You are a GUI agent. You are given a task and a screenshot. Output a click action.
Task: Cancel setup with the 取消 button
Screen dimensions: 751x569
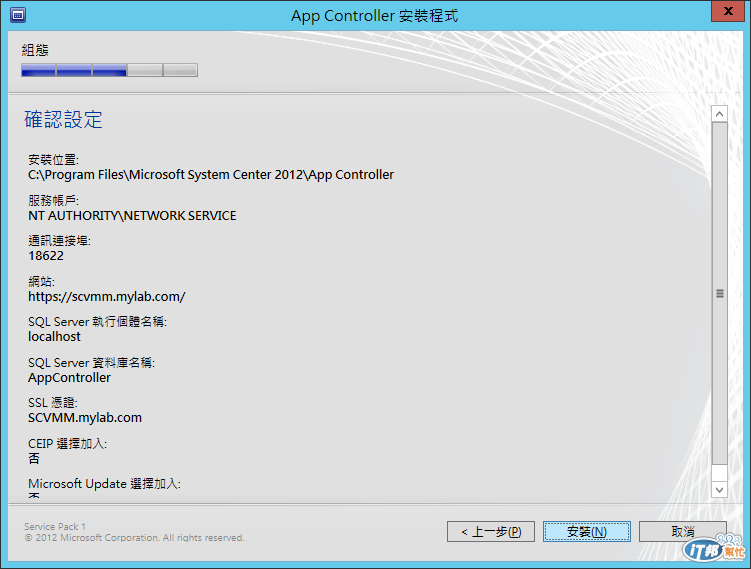(x=683, y=532)
